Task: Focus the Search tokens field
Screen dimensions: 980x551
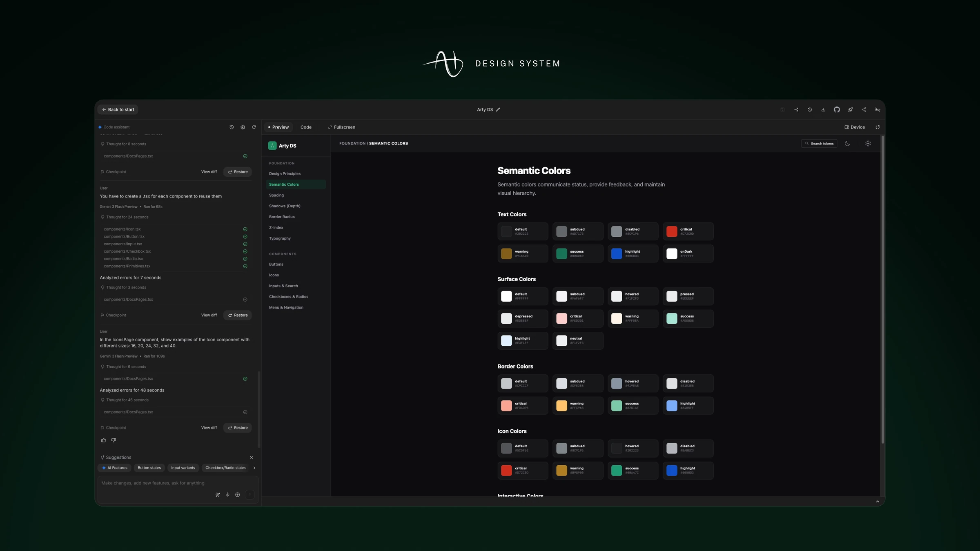Action: 819,144
